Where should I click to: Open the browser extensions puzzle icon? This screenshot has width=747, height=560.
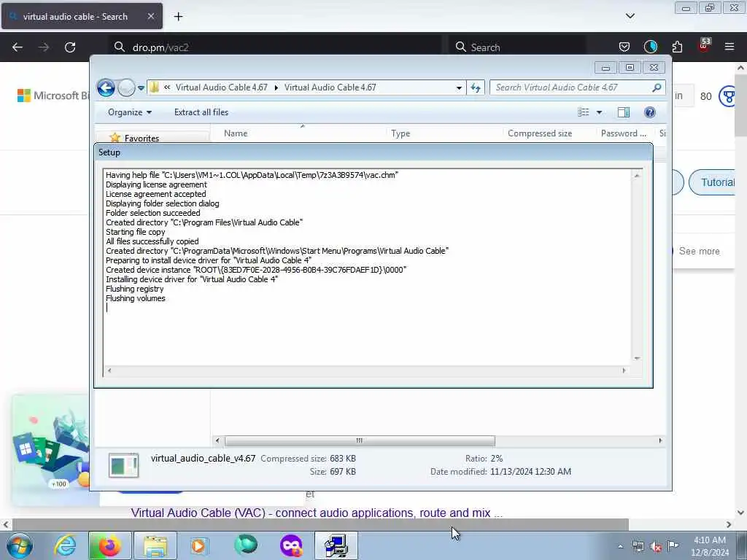(677, 47)
